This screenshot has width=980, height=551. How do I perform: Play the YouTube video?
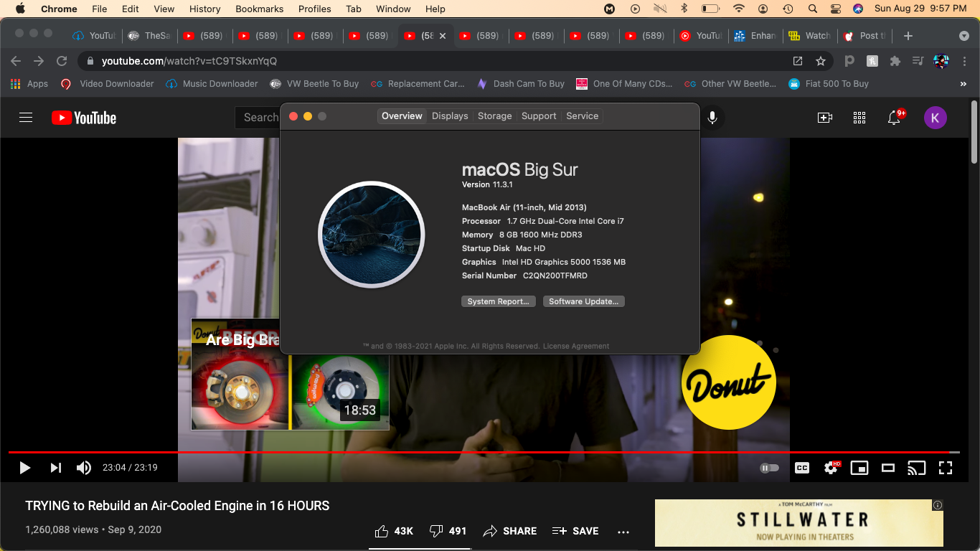click(x=24, y=468)
